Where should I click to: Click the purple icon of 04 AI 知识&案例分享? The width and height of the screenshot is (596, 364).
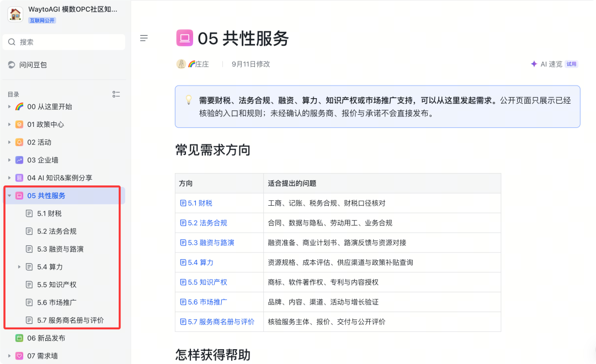[19, 178]
